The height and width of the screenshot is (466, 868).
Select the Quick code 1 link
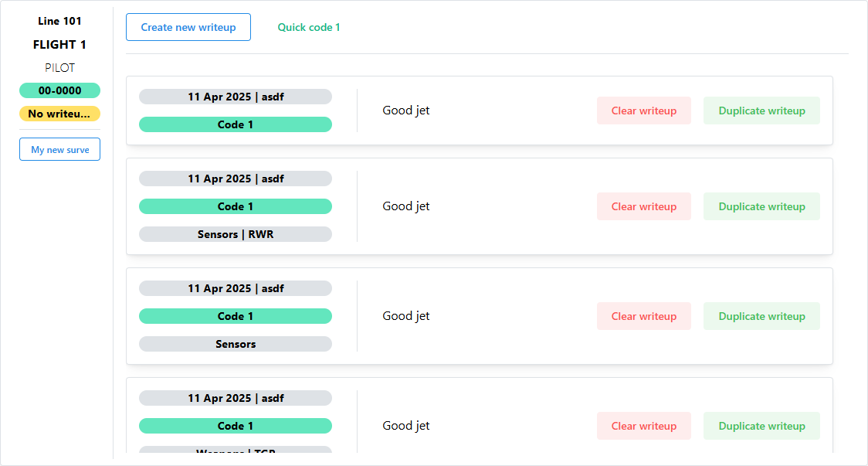tap(309, 27)
